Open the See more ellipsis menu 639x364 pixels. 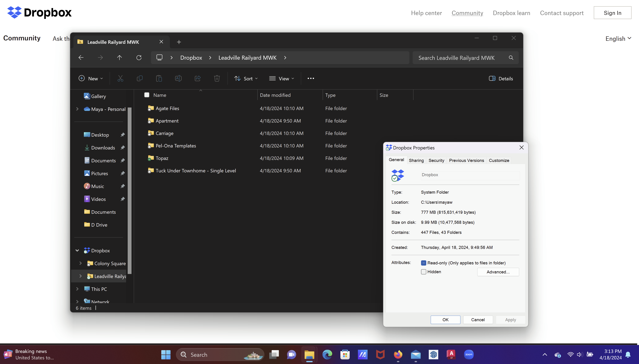click(x=311, y=79)
